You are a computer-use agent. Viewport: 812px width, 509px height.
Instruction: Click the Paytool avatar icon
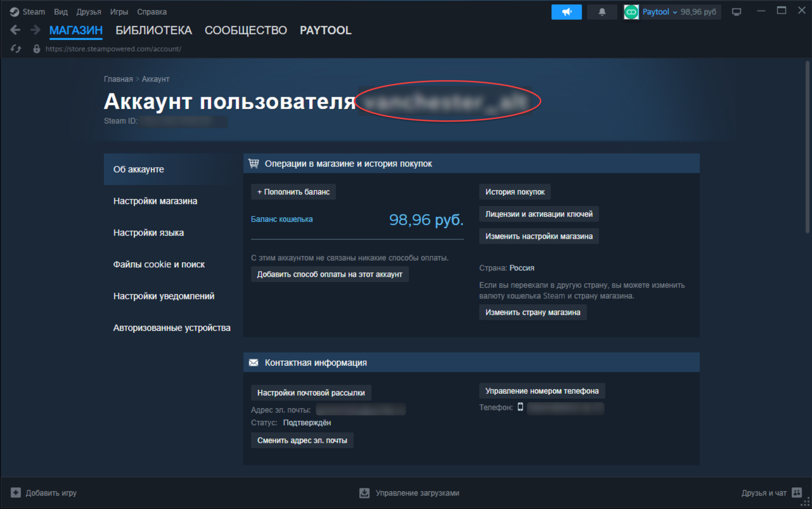point(631,12)
